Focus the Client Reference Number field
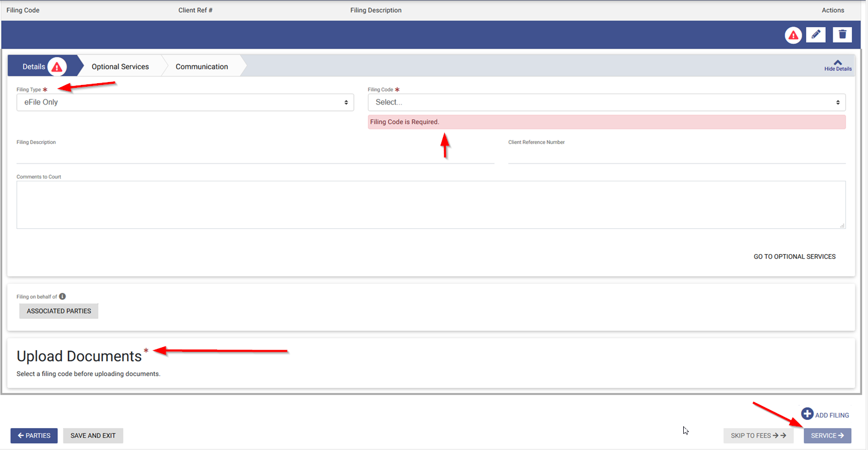 click(676, 156)
